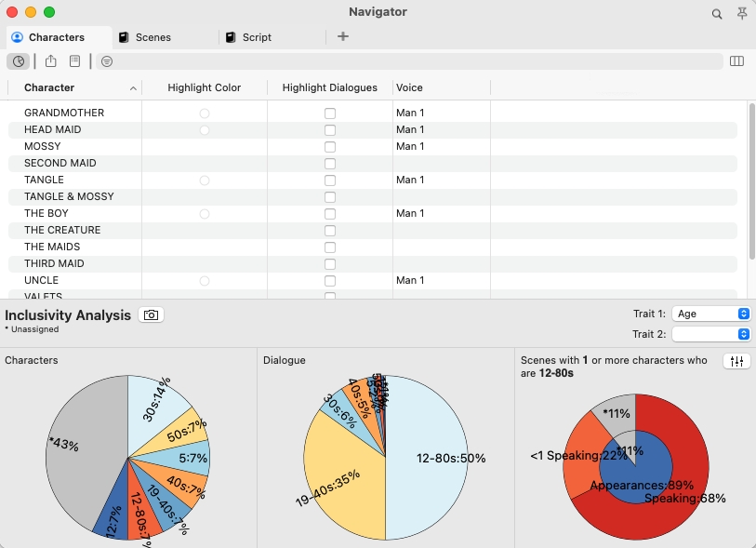This screenshot has width=756, height=548.
Task: Toggle Highlight Dialogues for THE BOY
Action: click(x=329, y=214)
